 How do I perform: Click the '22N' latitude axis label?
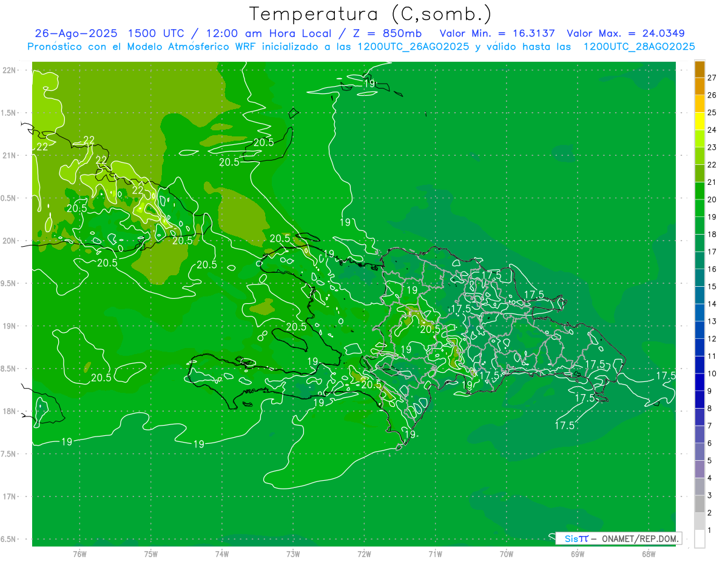point(10,70)
